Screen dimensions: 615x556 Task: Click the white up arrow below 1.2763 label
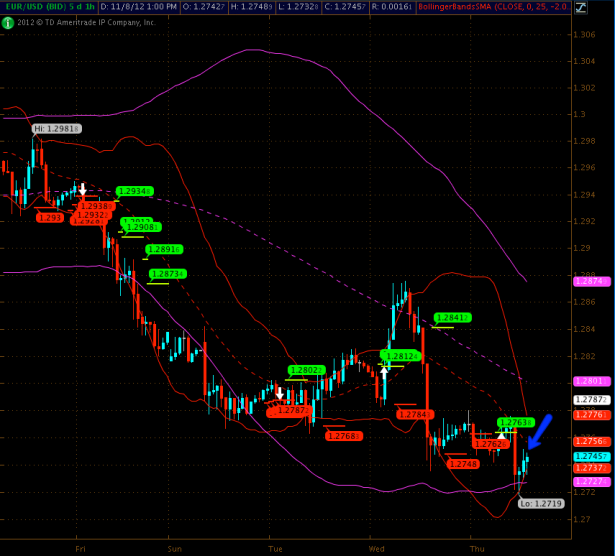[x=502, y=435]
